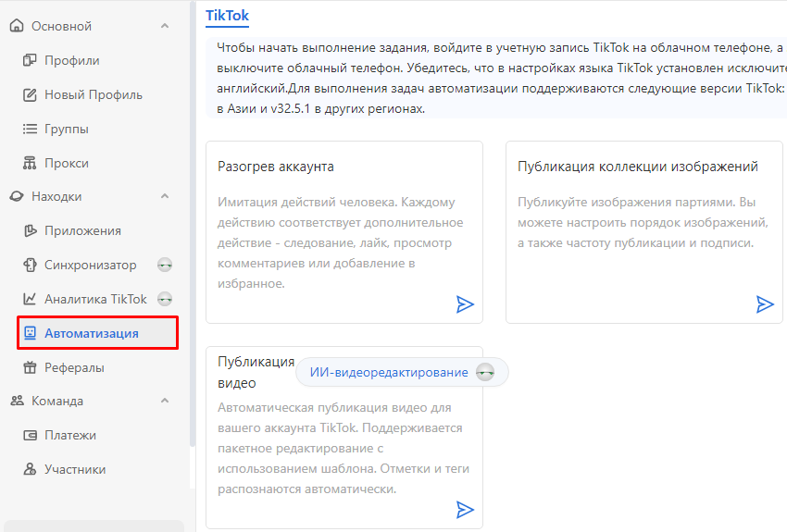The height and width of the screenshot is (532, 787).
Task: Click the planet icon beside Находки
Action: coord(17,196)
